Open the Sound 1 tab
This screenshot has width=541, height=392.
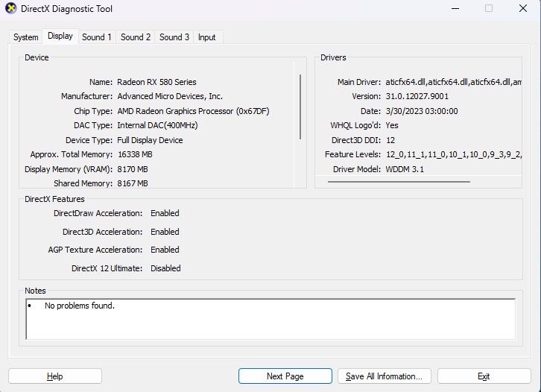coord(97,37)
